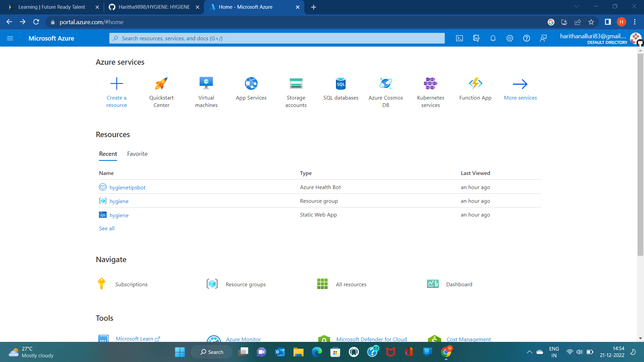Open the Kubernetes services icon

point(430,83)
